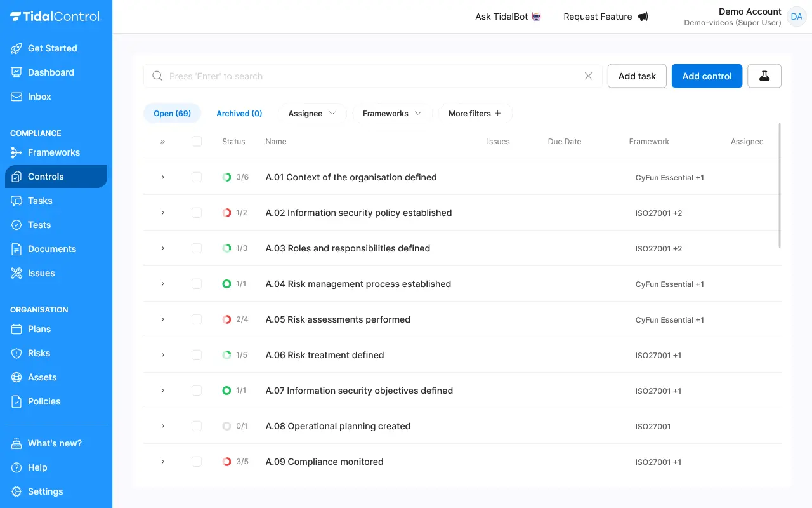Toggle the select-all header checkbox
This screenshot has width=812, height=508.
click(x=197, y=142)
